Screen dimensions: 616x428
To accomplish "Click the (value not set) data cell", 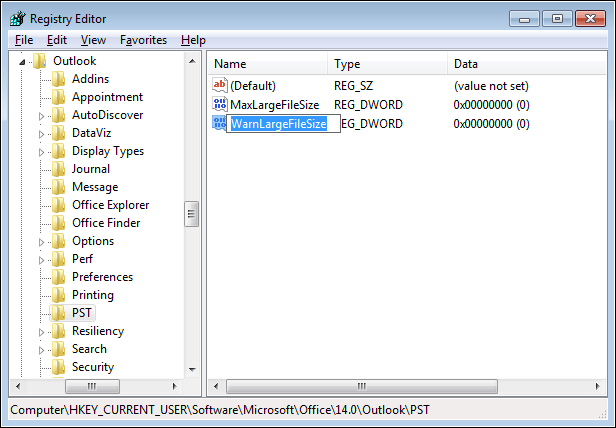I will (x=491, y=86).
